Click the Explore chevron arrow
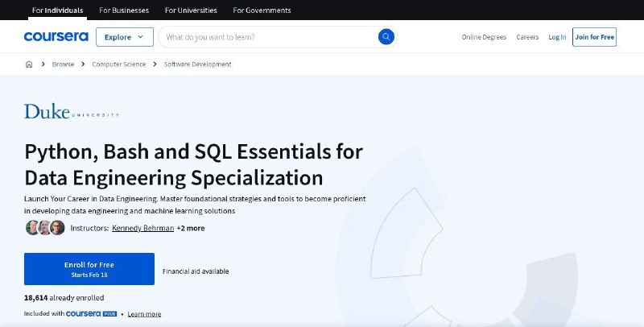This screenshot has width=644, height=327. [x=140, y=37]
